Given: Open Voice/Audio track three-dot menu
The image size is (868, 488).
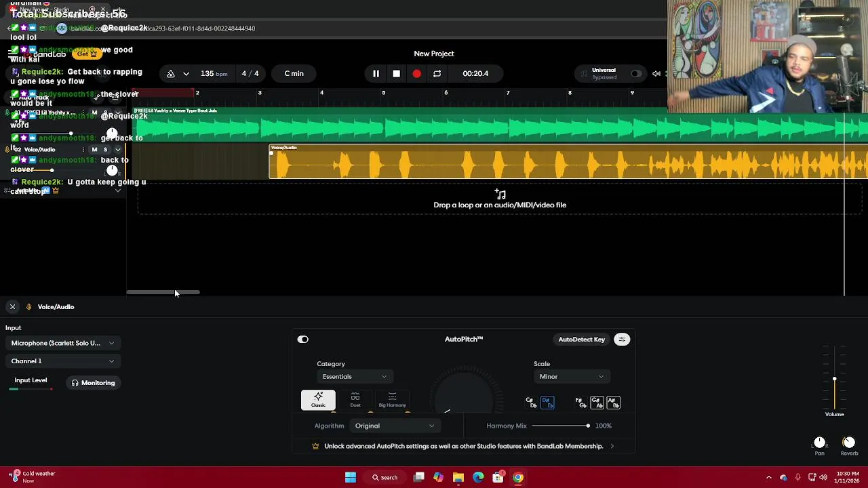Looking at the screenshot, I should (83, 149).
